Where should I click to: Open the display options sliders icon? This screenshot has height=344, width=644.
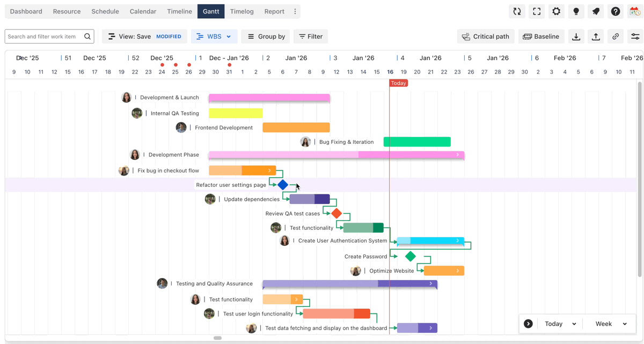coord(635,36)
